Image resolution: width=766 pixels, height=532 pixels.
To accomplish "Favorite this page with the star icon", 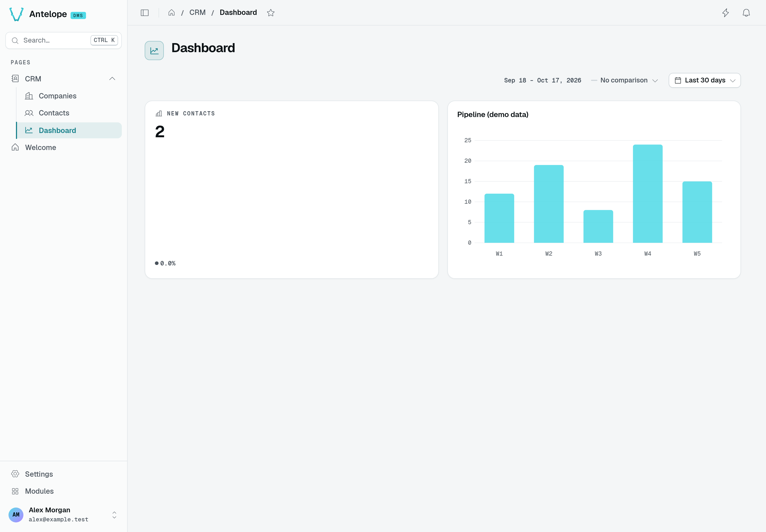I will [271, 13].
